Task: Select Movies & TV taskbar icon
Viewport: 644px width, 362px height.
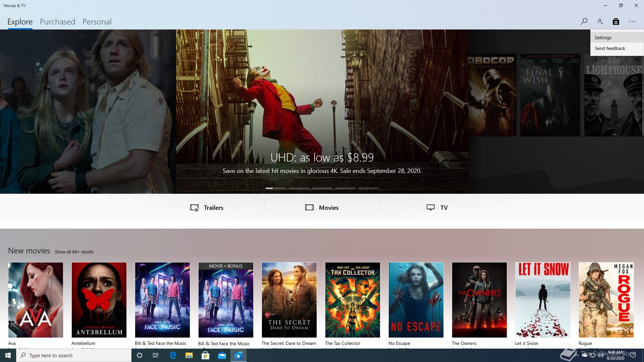Action: pyautogui.click(x=238, y=355)
